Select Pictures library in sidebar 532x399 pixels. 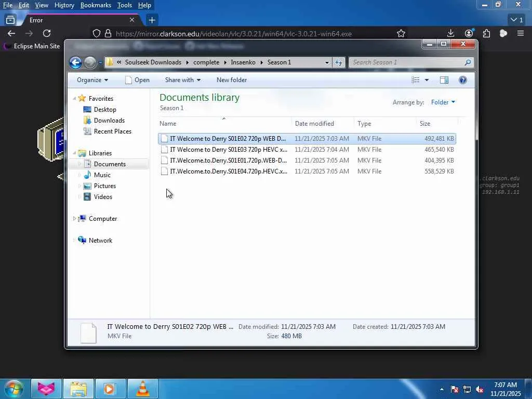(x=105, y=186)
